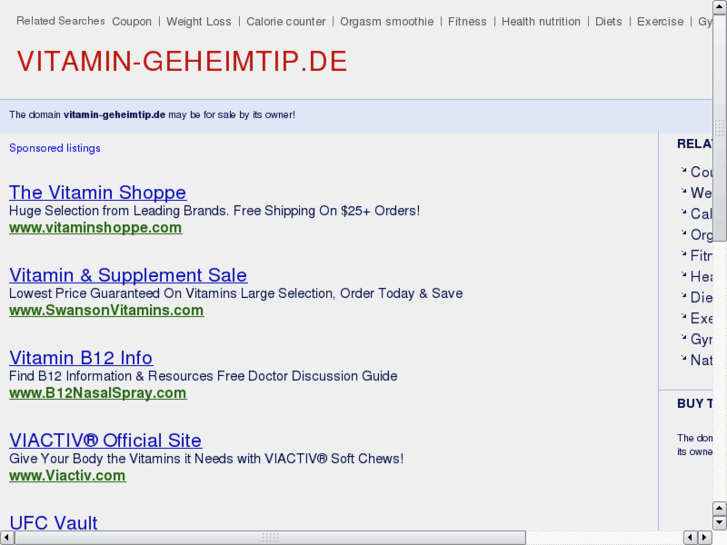Screen dimensions: 727x545
Task: Open VIACTIV® Official Site ad
Action: point(105,440)
